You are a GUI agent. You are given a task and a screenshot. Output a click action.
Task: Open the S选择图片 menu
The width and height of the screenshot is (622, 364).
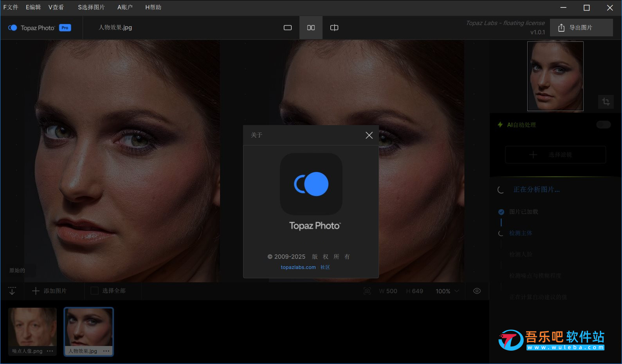[x=91, y=7]
